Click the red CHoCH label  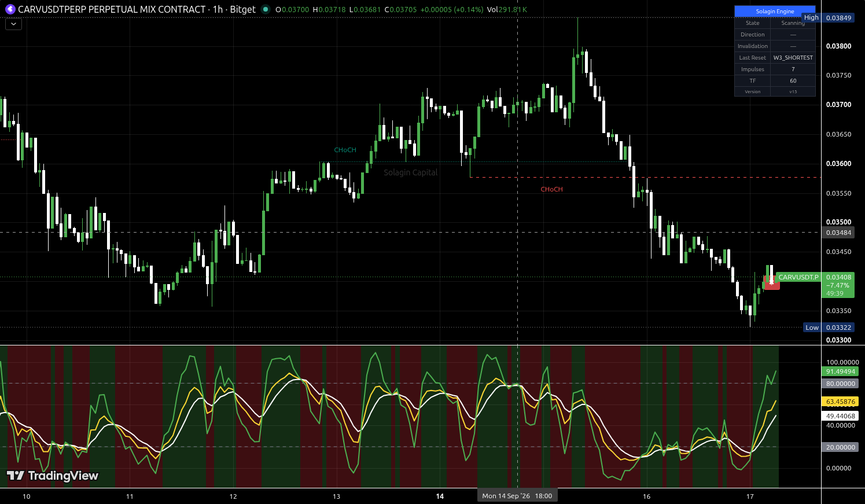click(551, 189)
